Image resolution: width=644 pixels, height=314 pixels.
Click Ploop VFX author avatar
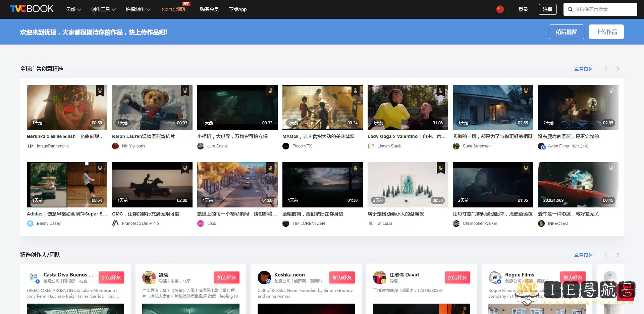(286, 146)
